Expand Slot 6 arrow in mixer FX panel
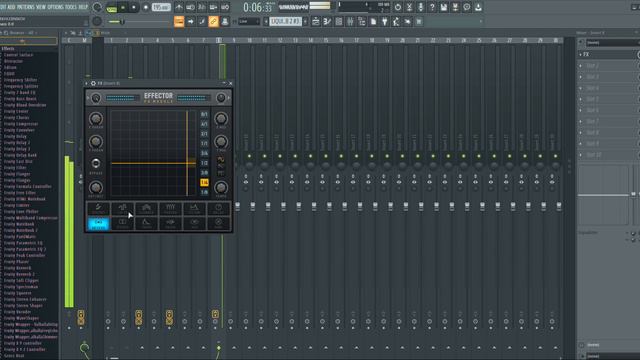 [x=581, y=110]
